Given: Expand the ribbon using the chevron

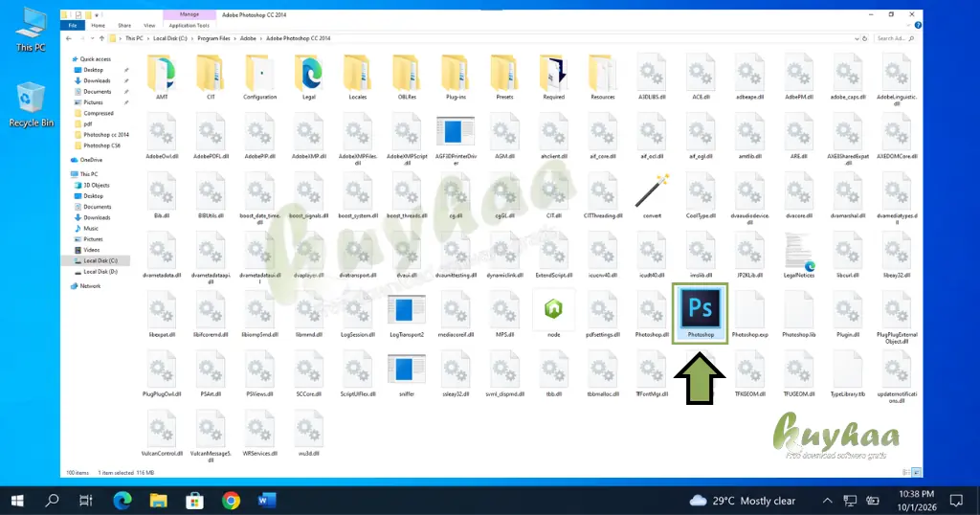Looking at the screenshot, I should point(909,26).
